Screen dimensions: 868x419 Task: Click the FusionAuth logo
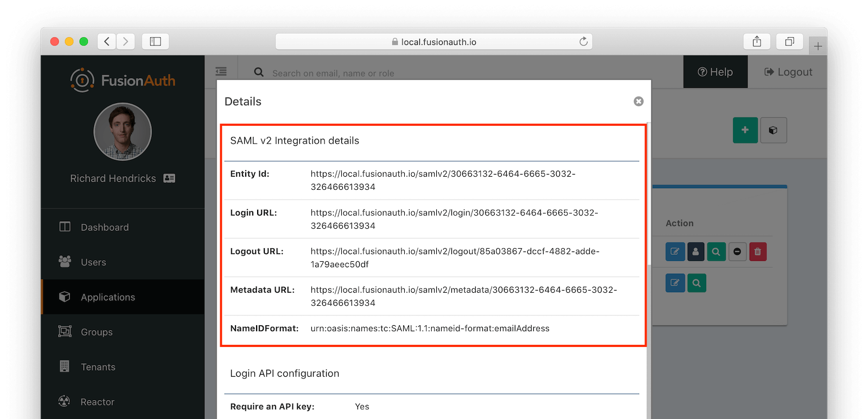[123, 80]
